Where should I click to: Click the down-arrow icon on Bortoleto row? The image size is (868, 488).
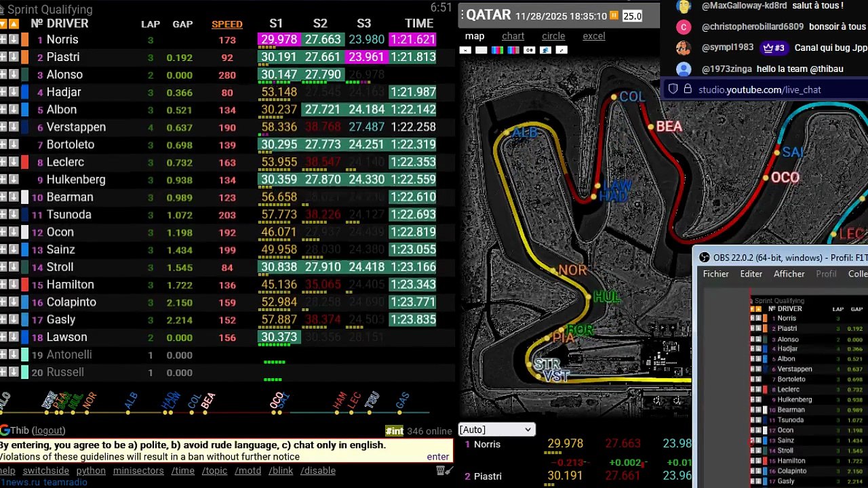click(x=14, y=144)
